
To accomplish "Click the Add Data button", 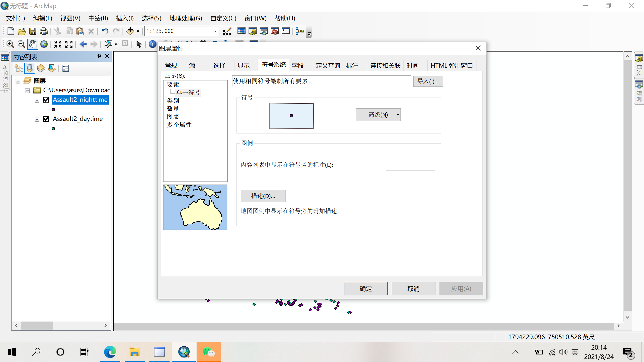I will click(130, 31).
